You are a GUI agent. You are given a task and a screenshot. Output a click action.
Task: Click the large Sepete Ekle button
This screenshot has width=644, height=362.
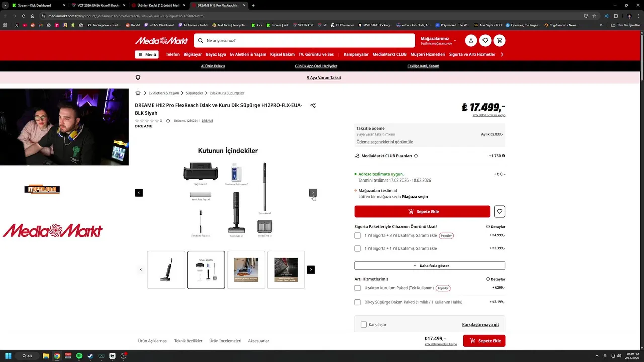(422, 212)
